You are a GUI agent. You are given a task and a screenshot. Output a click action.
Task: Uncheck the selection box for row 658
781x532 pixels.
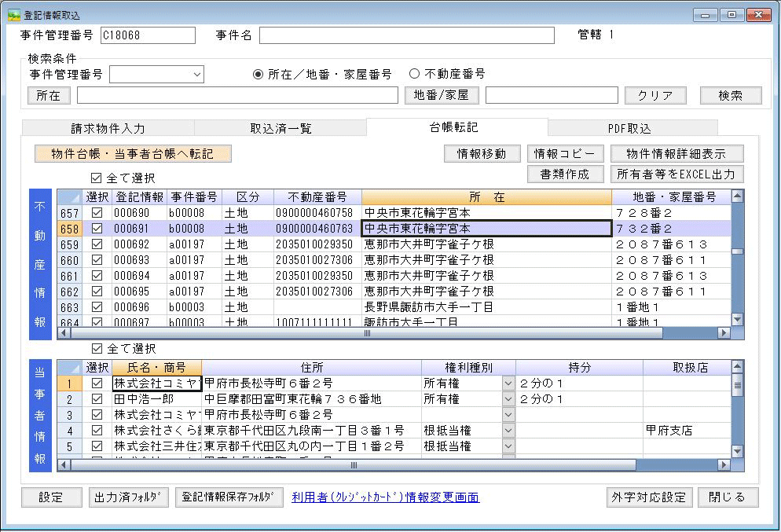(97, 229)
